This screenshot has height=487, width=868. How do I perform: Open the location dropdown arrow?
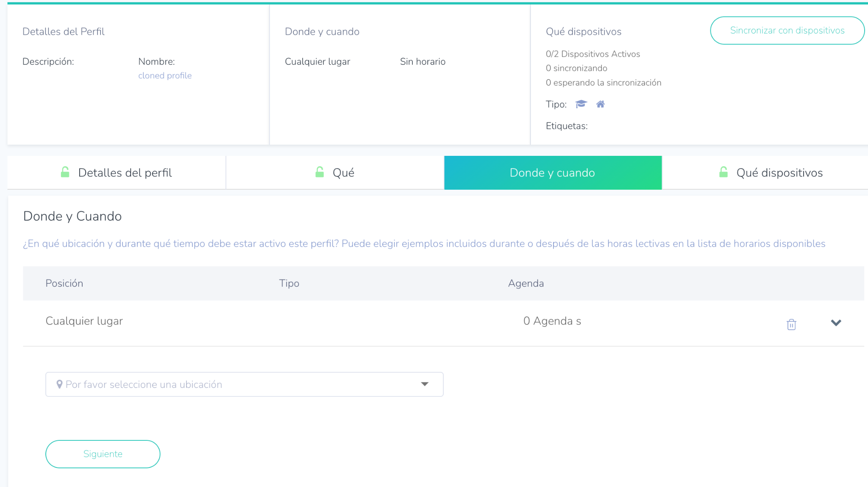[425, 384]
